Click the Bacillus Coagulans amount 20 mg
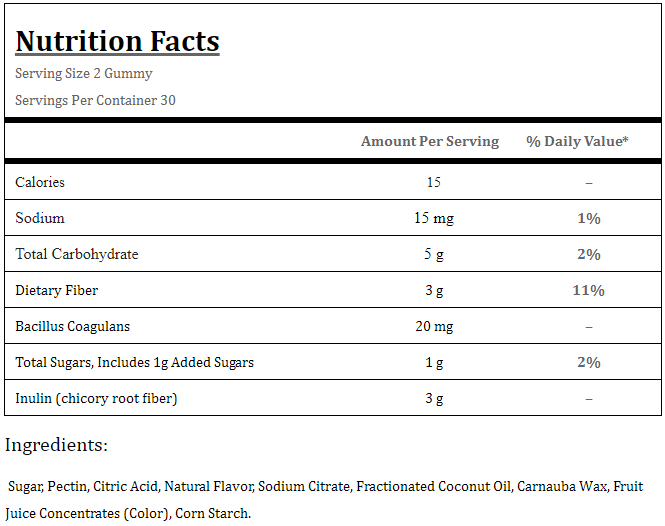The width and height of the screenshot is (665, 526). click(x=434, y=327)
